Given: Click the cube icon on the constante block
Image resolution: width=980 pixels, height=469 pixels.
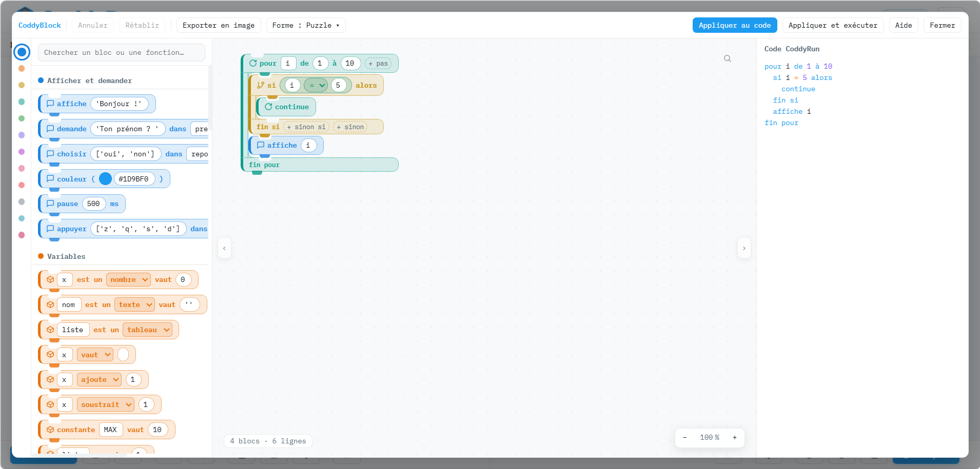Looking at the screenshot, I should pos(50,430).
